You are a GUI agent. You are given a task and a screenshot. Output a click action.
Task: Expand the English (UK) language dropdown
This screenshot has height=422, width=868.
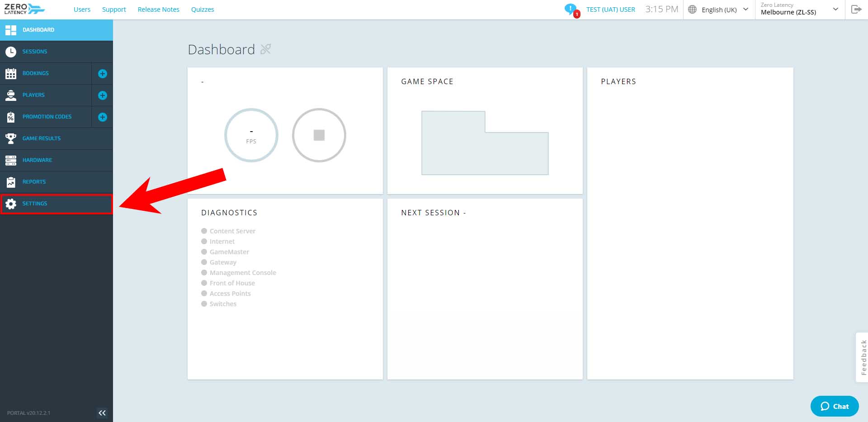(x=718, y=9)
